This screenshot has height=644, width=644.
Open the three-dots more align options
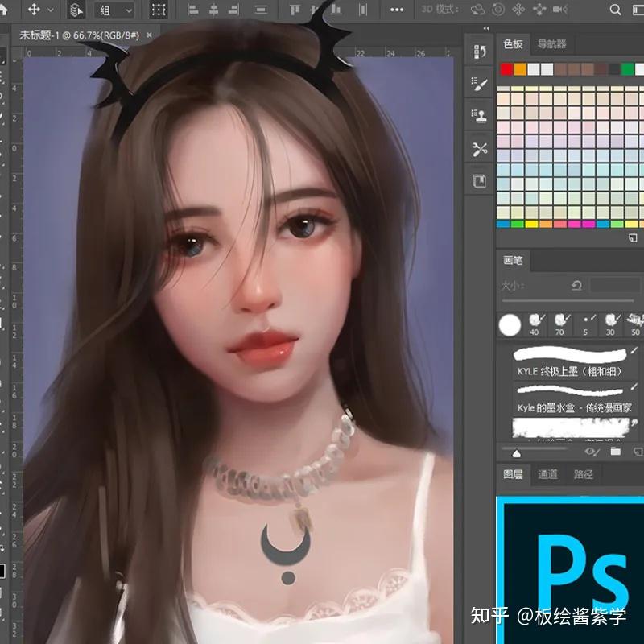(397, 10)
